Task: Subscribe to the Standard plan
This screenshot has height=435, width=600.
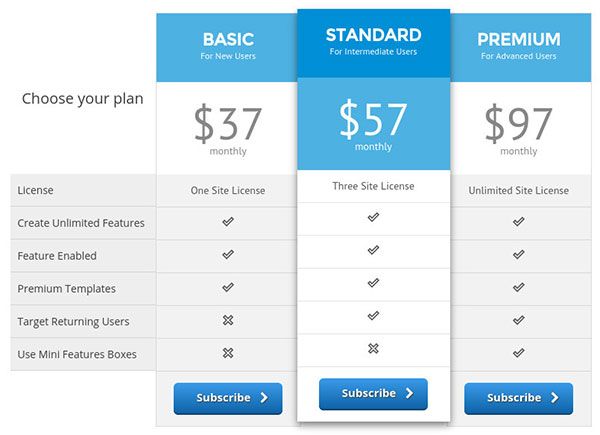Action: (373, 394)
